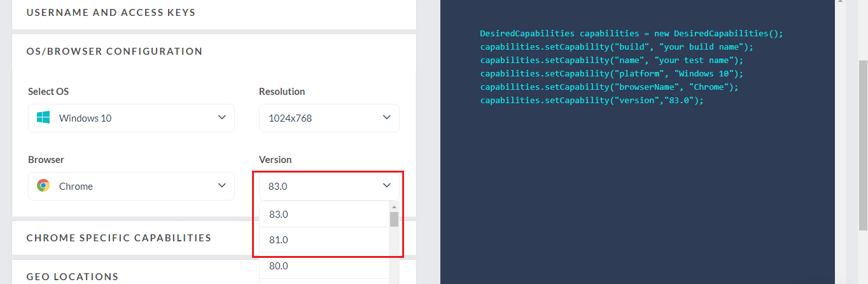This screenshot has height=284, width=868.
Task: Click the browserName capability code line
Action: (x=609, y=87)
